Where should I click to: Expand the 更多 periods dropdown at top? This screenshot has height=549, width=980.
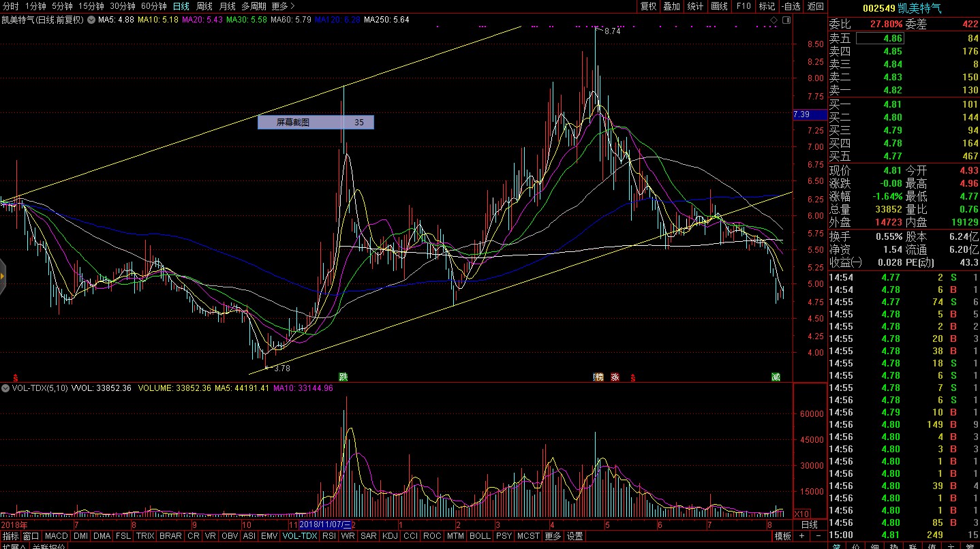(x=282, y=6)
